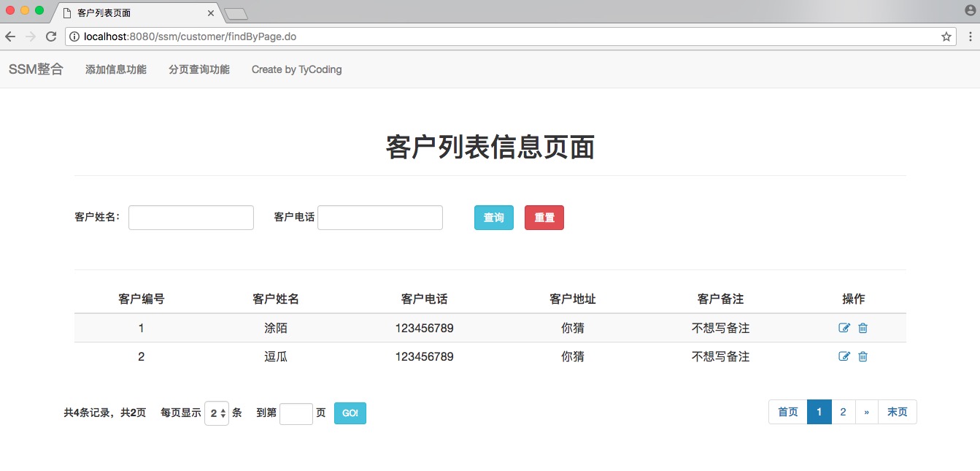Open the 分页查询功能 nav item
Screen dimensions: 980x471
tap(199, 69)
